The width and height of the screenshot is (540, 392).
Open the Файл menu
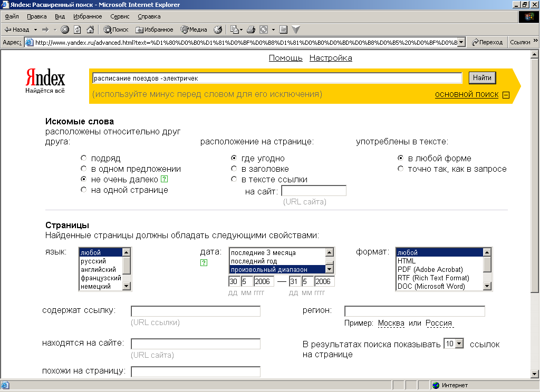click(12, 16)
